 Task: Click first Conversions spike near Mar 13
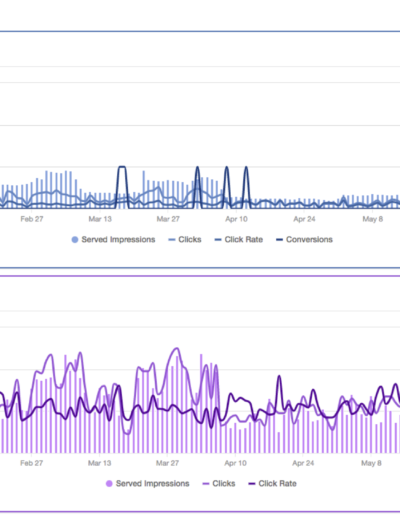[x=122, y=167]
